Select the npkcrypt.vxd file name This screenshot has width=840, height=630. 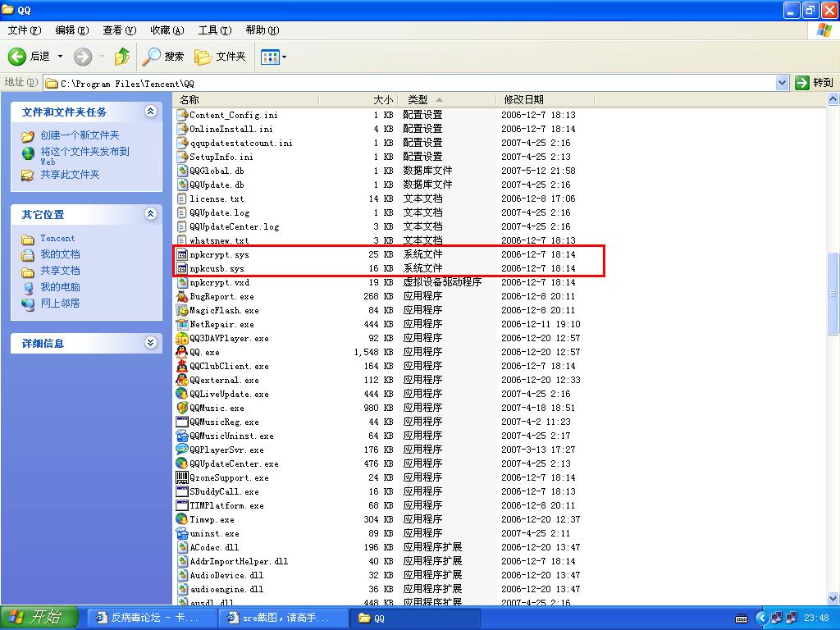(220, 282)
